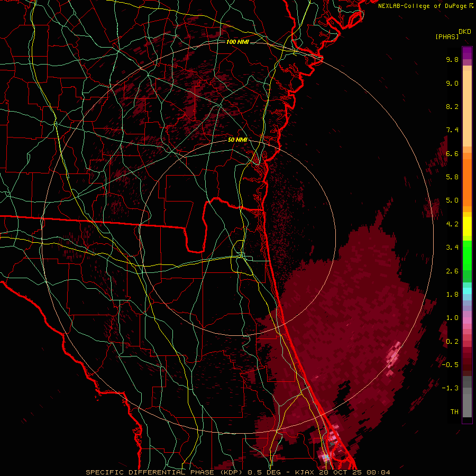Viewport: 476px width, 476px height.
Task: Click the TH threshold label on the scale
Action: coord(454,412)
